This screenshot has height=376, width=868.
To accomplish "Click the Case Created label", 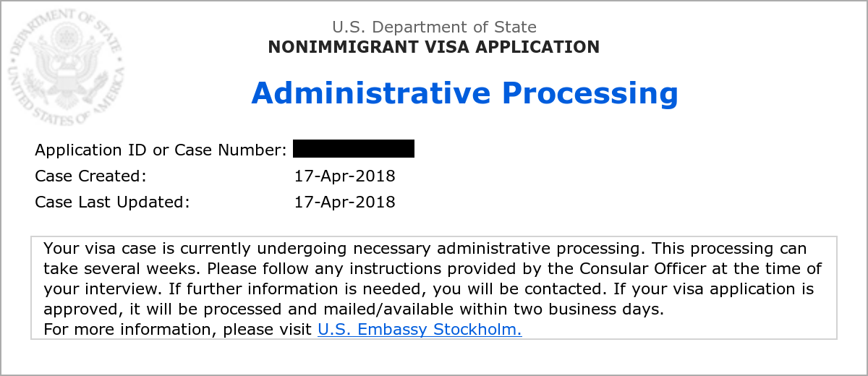I will [90, 176].
